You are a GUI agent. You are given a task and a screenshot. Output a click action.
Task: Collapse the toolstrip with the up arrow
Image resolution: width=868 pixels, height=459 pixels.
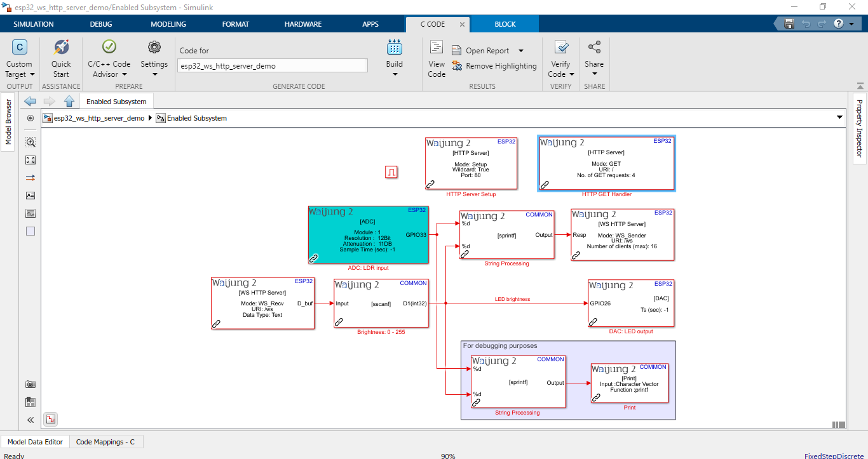[860, 86]
